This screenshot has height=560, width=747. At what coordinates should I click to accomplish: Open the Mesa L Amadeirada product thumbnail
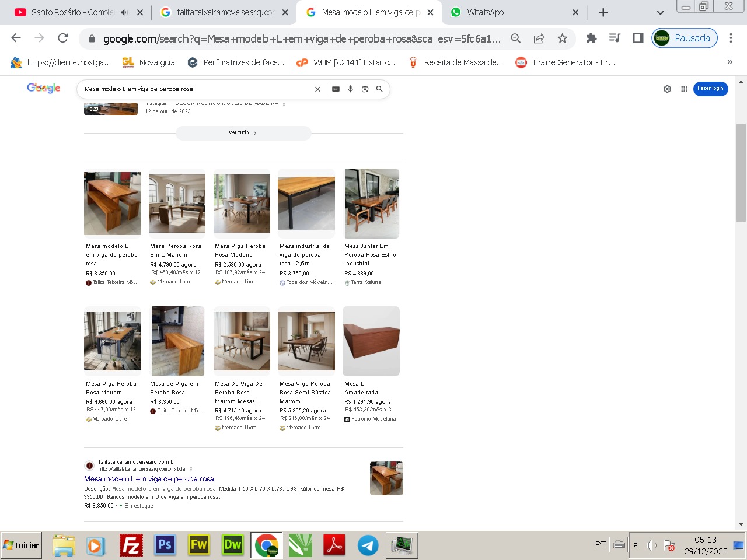pyautogui.click(x=371, y=341)
